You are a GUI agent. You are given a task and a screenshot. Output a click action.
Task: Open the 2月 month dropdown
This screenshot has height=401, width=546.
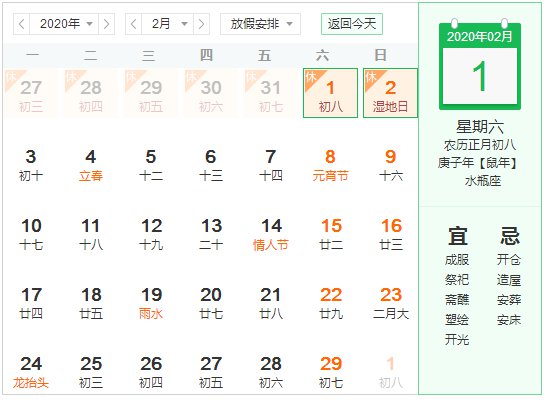(x=167, y=24)
